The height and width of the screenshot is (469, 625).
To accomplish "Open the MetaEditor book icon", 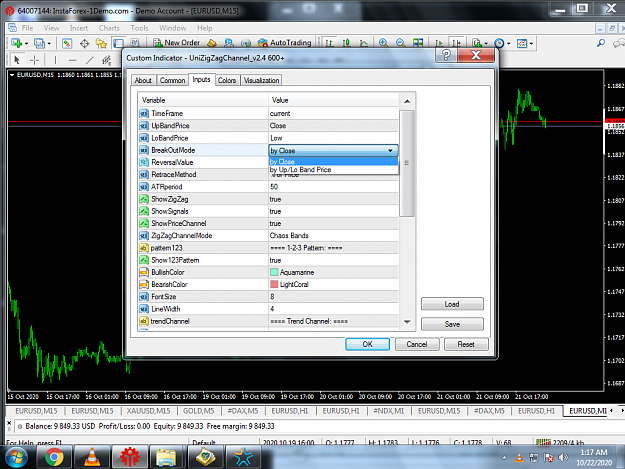I will click(212, 43).
